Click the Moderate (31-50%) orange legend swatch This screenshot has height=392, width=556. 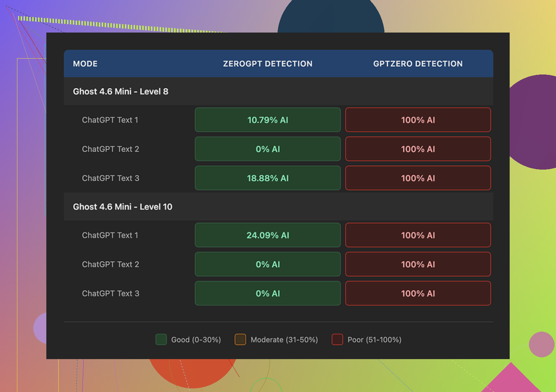pyautogui.click(x=240, y=340)
